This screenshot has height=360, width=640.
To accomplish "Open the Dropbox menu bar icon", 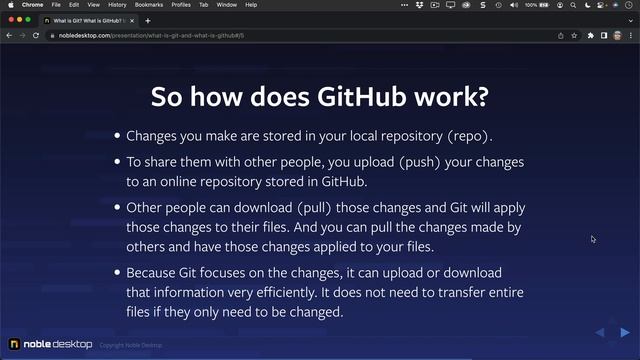I will pos(419,5).
